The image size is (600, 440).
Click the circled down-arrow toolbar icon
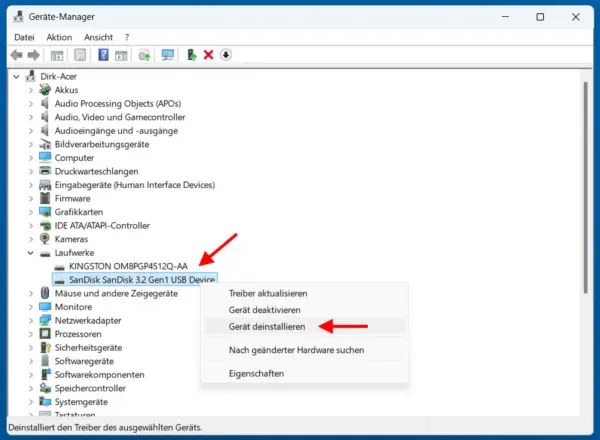[226, 55]
